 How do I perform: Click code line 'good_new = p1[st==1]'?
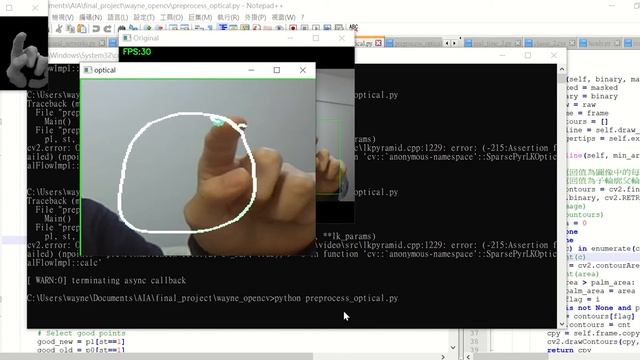tap(81, 342)
